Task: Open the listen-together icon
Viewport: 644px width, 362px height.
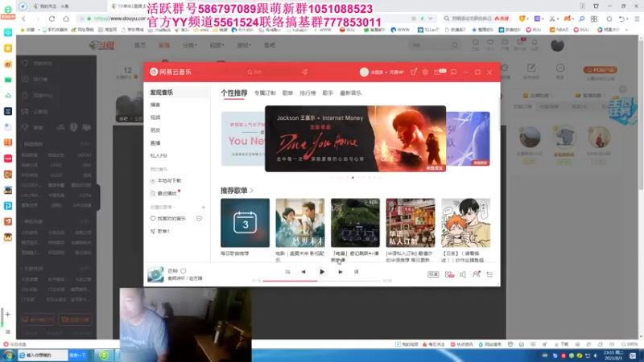Action: [x=476, y=274]
